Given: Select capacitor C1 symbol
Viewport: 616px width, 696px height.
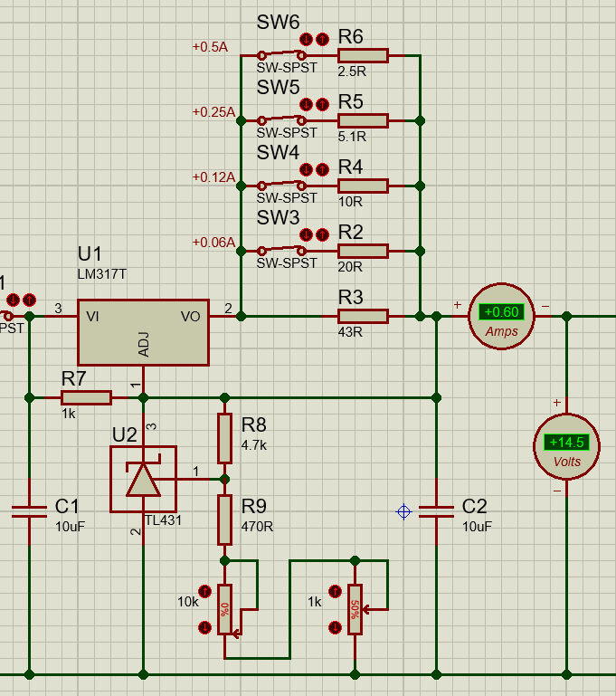Looking at the screenshot, I should [x=29, y=512].
